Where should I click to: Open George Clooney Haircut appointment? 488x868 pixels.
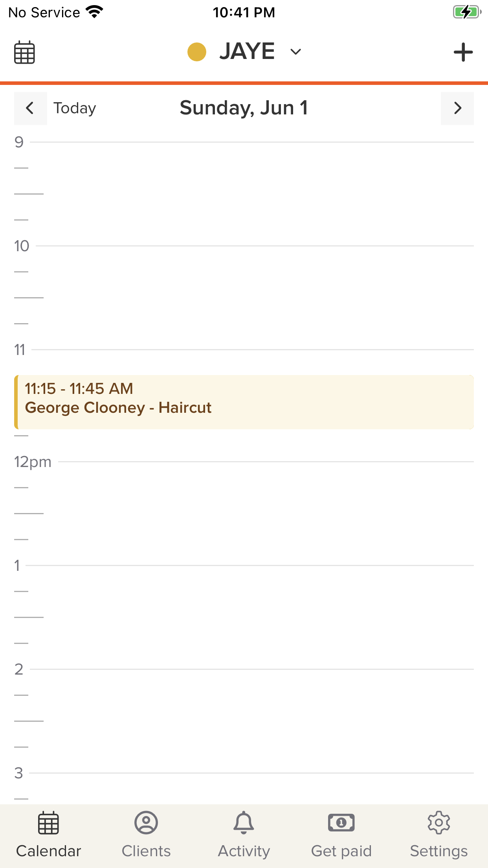point(244,402)
